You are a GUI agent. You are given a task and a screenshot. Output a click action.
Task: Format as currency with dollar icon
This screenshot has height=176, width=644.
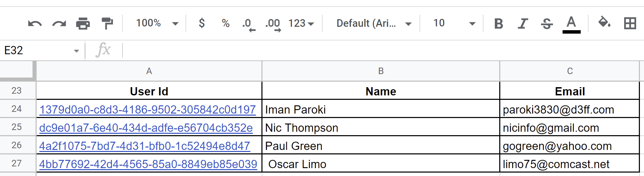tap(202, 23)
